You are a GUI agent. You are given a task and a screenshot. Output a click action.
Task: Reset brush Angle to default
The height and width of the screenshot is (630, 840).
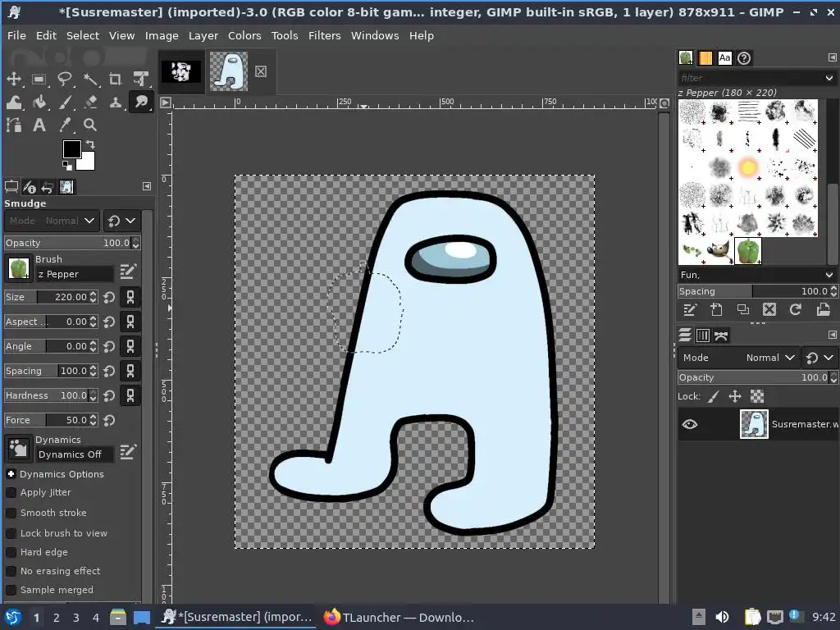(109, 347)
